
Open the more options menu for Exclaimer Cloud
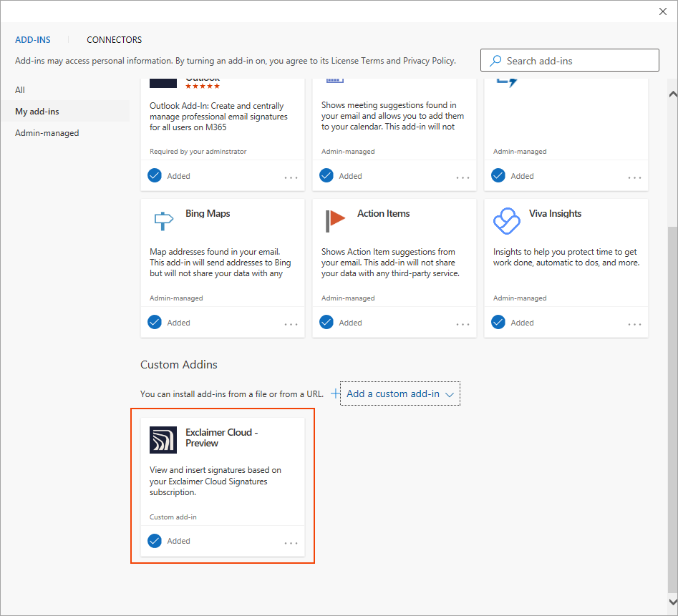(291, 543)
